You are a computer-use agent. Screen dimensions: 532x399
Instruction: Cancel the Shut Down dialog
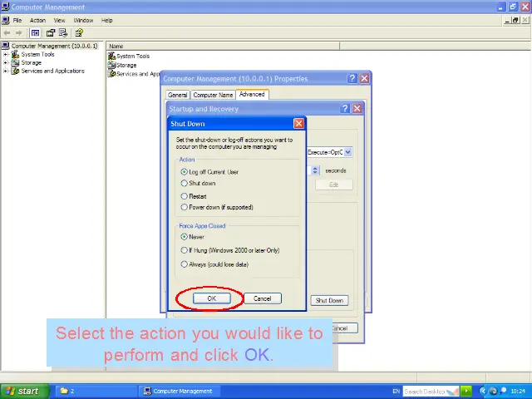point(263,298)
